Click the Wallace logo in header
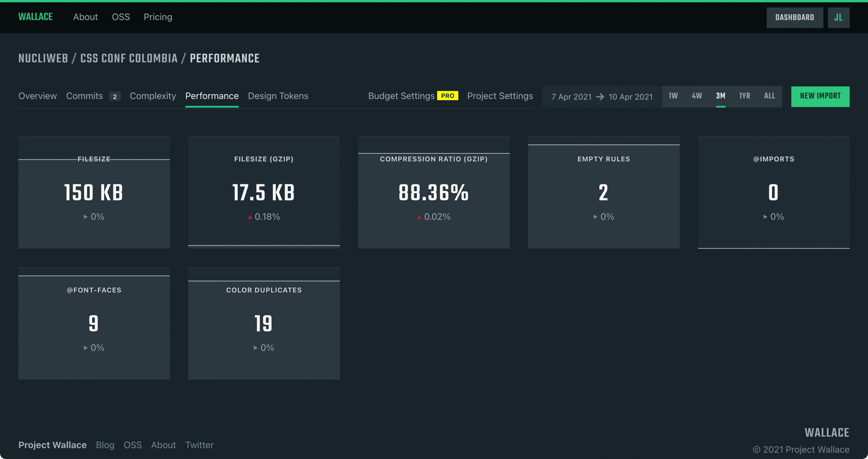This screenshot has height=459, width=868. 35,17
